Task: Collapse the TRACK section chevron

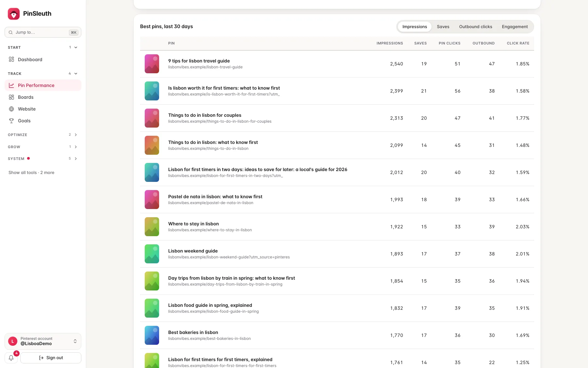Action: pyautogui.click(x=76, y=74)
